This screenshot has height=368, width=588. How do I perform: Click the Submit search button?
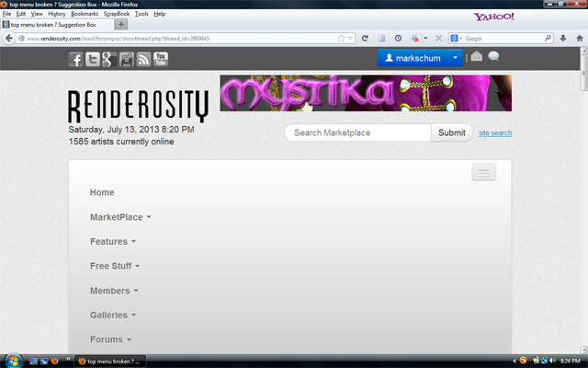click(x=451, y=132)
